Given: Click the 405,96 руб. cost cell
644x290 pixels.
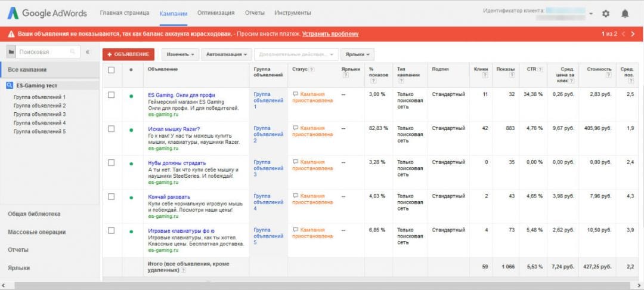Looking at the screenshot, I should point(597,128).
